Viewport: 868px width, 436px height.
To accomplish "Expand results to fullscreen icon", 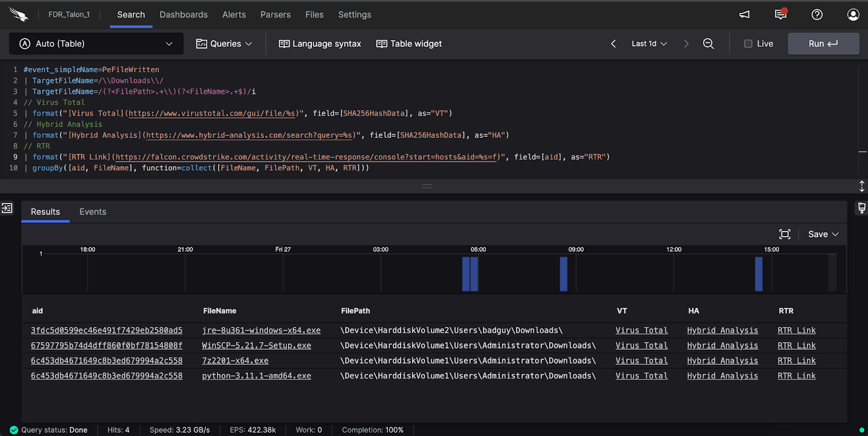I will point(784,234).
